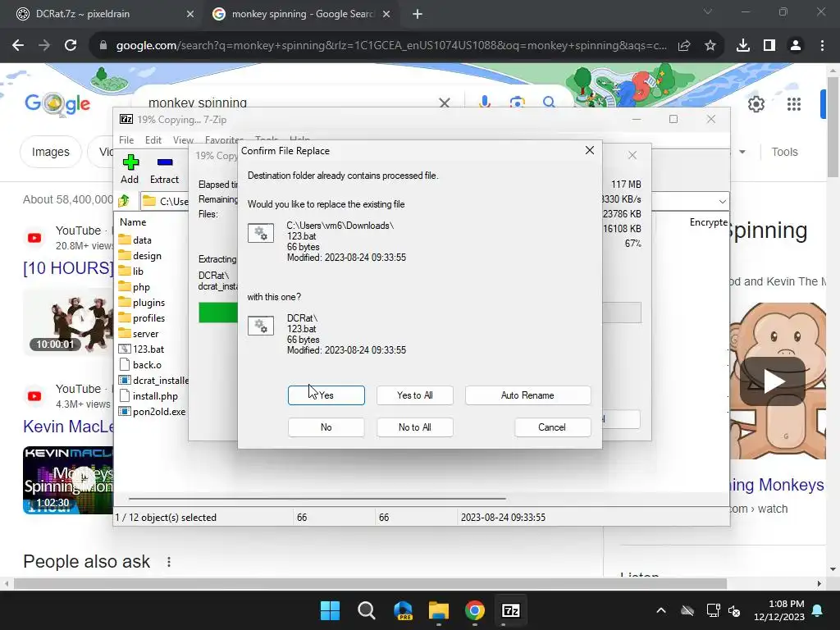Open Chrome profile icon
Viewport: 840px width, 630px height.
796,46
